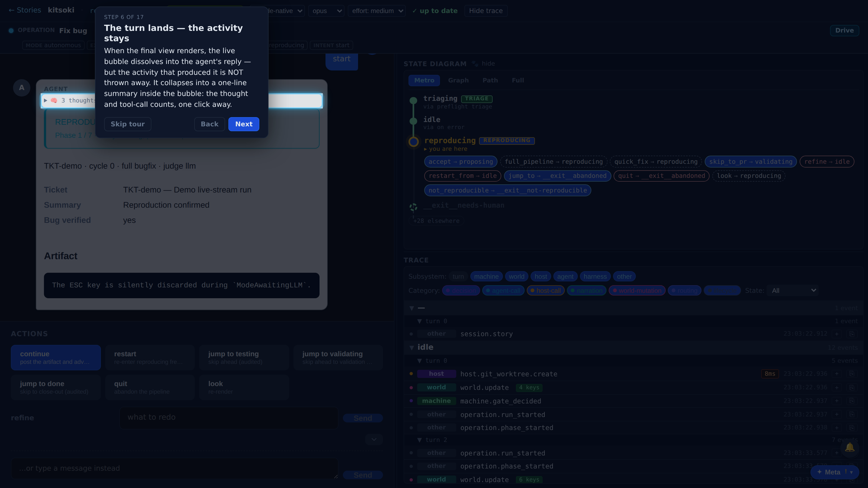
Task: Click the triaging station node
Action: click(x=413, y=100)
